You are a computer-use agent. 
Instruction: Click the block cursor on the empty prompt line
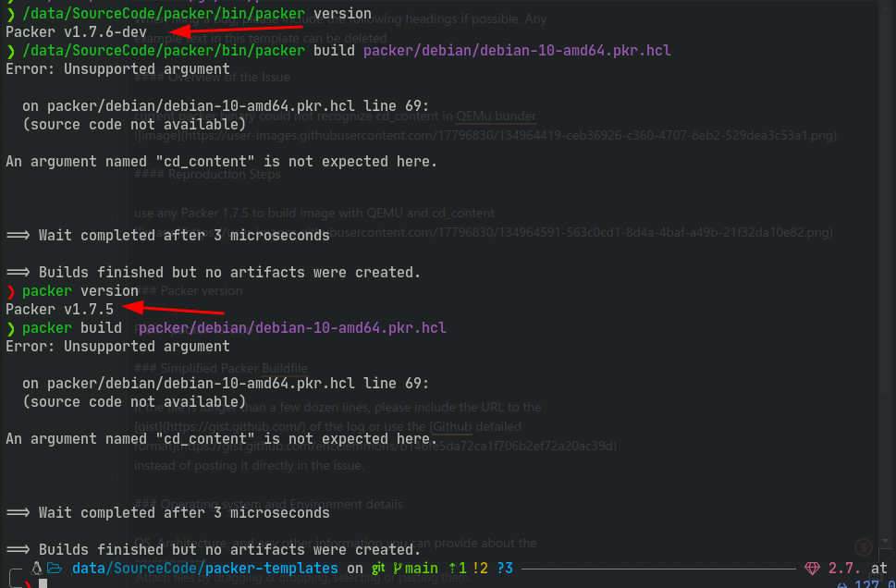(x=43, y=583)
